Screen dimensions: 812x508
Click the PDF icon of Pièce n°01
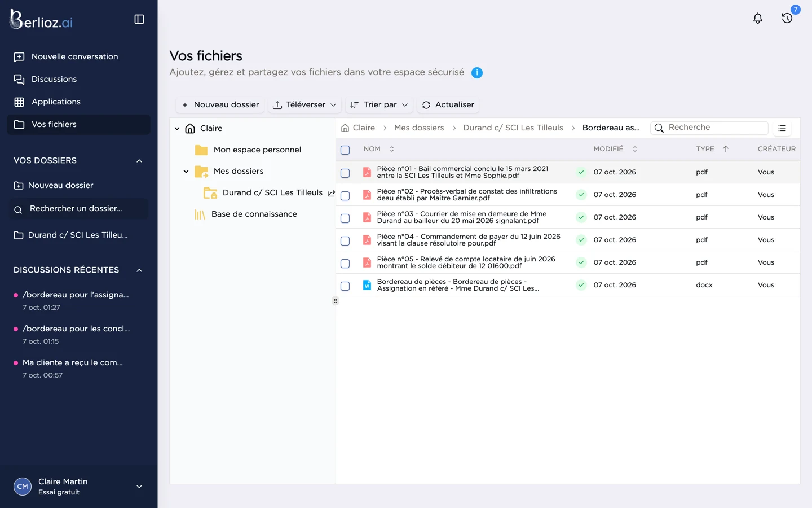pos(367,172)
